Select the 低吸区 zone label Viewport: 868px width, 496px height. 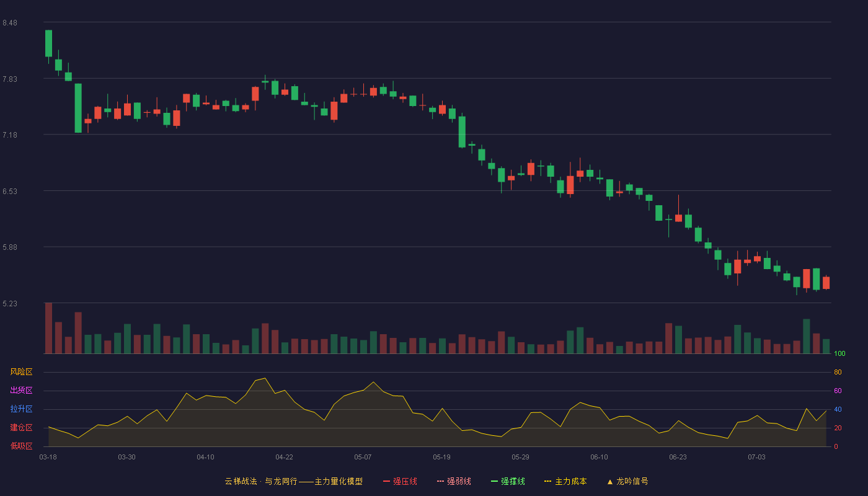pos(21,446)
